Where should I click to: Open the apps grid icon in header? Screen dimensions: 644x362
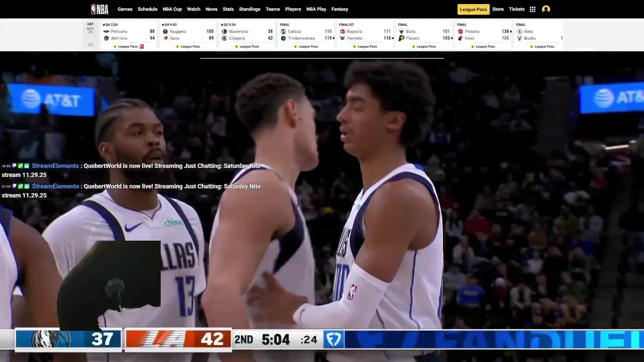[x=532, y=9]
